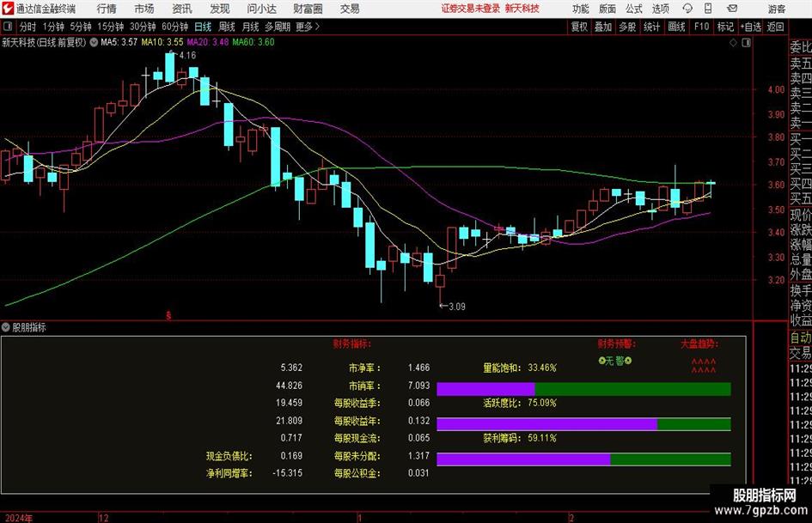Click the MA10: 3.55 indicator label
The image size is (812, 523).
[x=162, y=42]
